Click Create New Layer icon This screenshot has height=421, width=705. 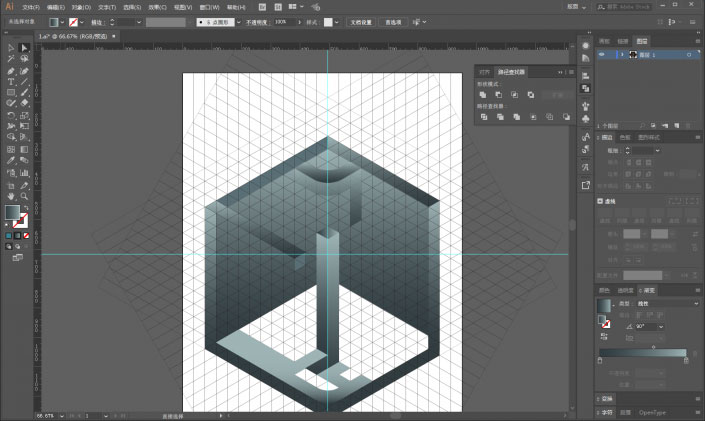[x=676, y=126]
